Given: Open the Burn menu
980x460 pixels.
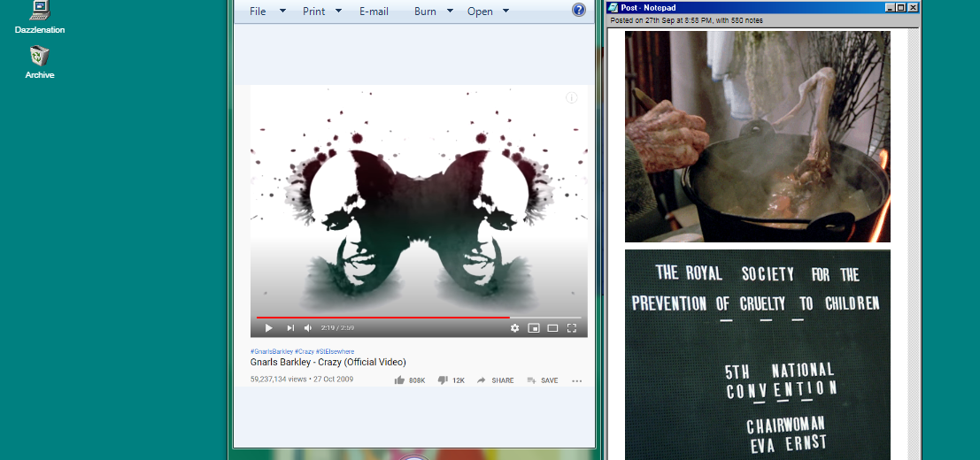Looking at the screenshot, I should coord(425,11).
